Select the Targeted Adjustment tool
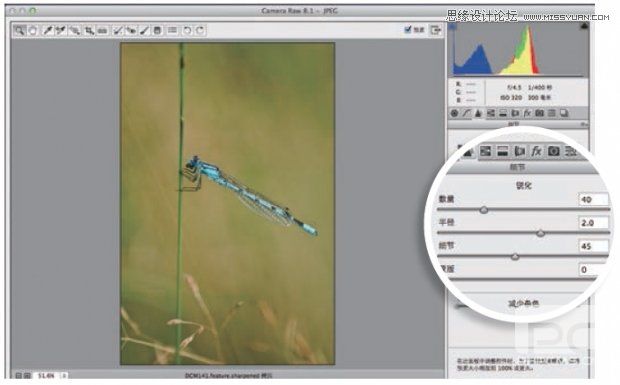The image size is (620, 385). coord(75,30)
